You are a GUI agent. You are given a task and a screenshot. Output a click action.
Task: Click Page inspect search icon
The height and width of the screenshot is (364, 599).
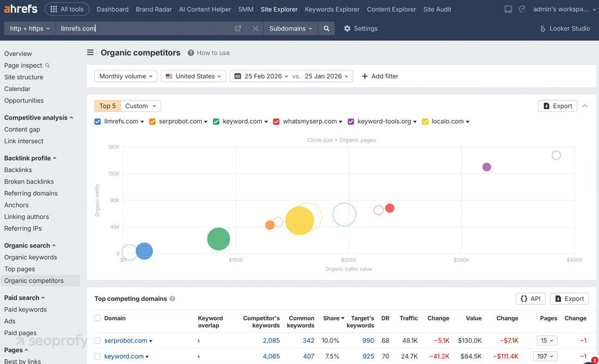pyautogui.click(x=47, y=65)
